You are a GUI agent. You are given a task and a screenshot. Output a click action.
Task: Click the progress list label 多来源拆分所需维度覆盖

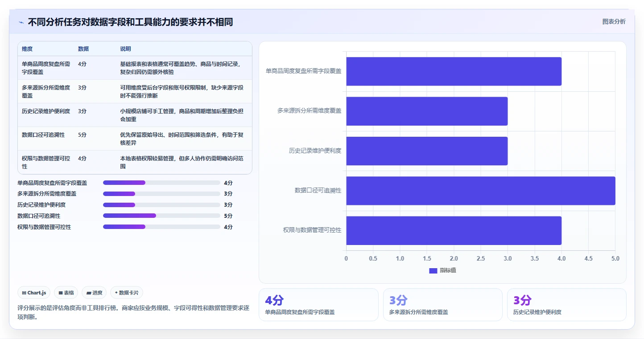click(47, 194)
